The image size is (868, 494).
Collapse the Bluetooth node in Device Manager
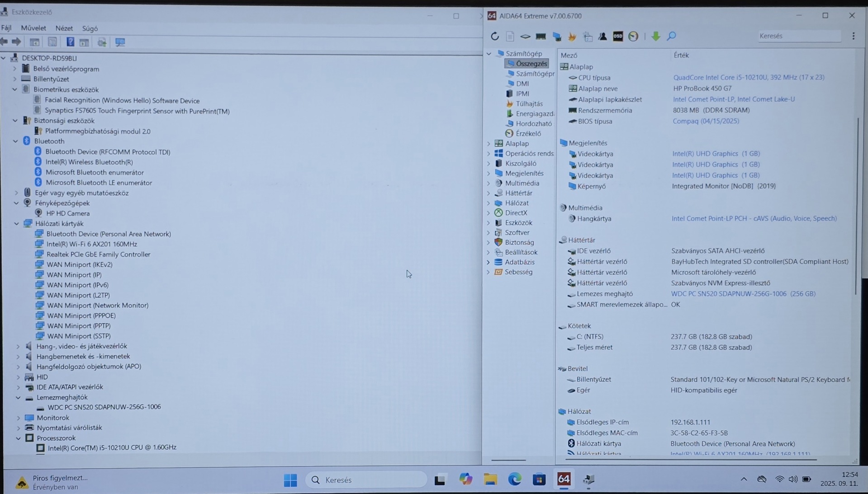tap(15, 141)
